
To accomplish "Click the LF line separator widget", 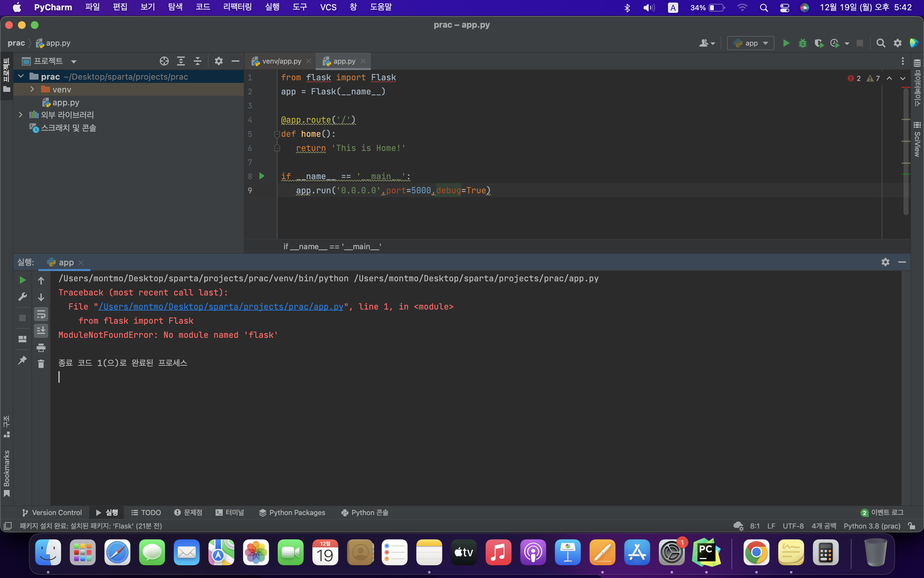I will tap(771, 526).
